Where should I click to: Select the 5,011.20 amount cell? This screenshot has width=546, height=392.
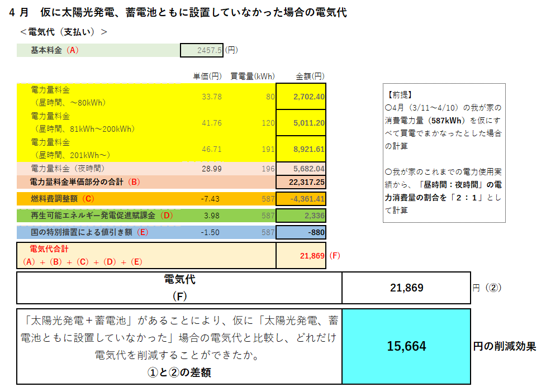click(x=301, y=123)
